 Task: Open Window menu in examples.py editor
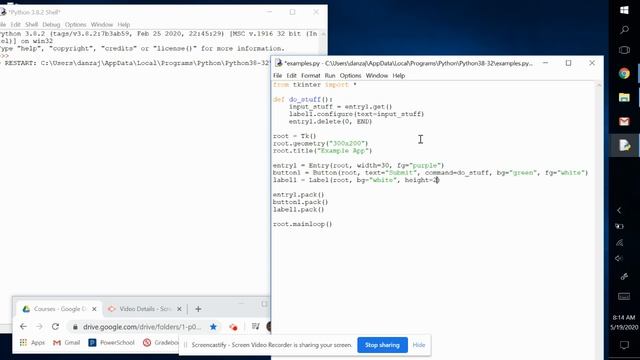pos(376,76)
